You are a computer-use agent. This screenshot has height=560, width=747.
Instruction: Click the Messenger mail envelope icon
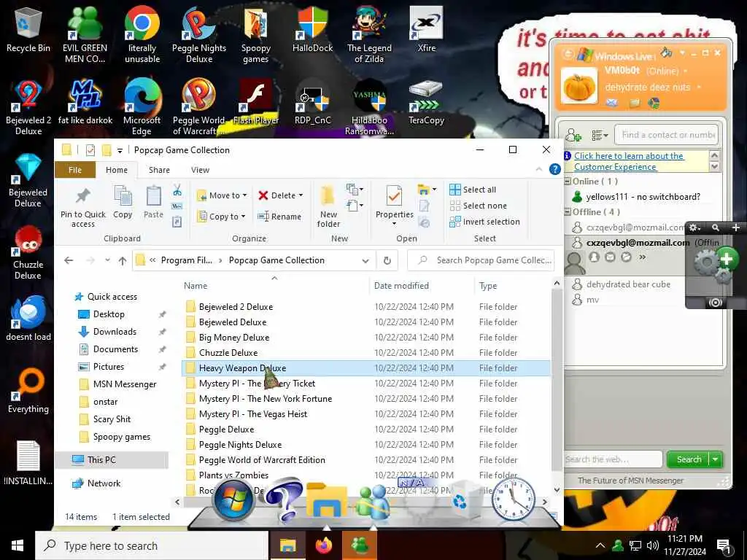tap(612, 102)
